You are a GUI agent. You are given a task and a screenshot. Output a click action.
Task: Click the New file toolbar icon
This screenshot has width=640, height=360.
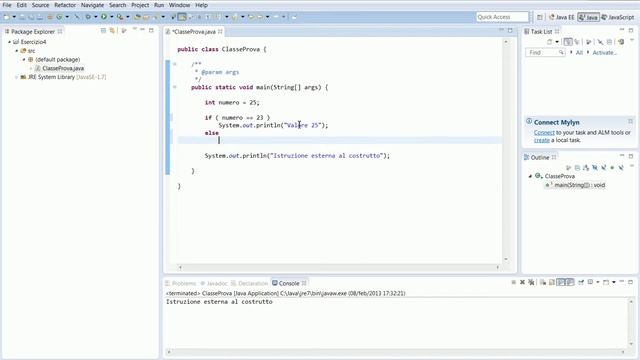pos(7,17)
